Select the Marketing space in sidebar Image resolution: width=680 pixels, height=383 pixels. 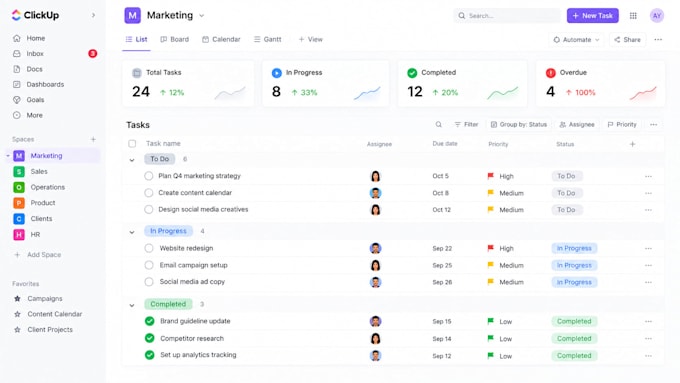(x=46, y=155)
